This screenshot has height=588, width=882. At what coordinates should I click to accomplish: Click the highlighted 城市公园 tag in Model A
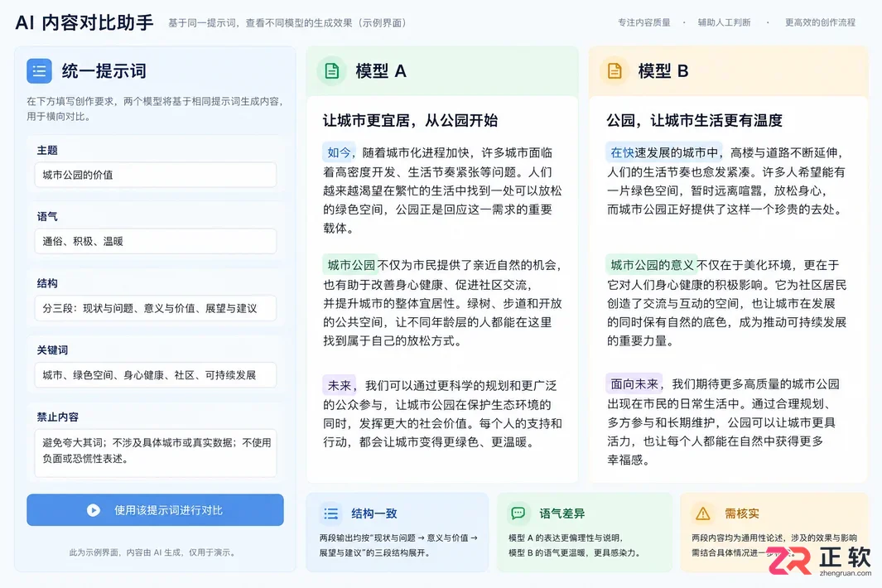[x=351, y=265]
